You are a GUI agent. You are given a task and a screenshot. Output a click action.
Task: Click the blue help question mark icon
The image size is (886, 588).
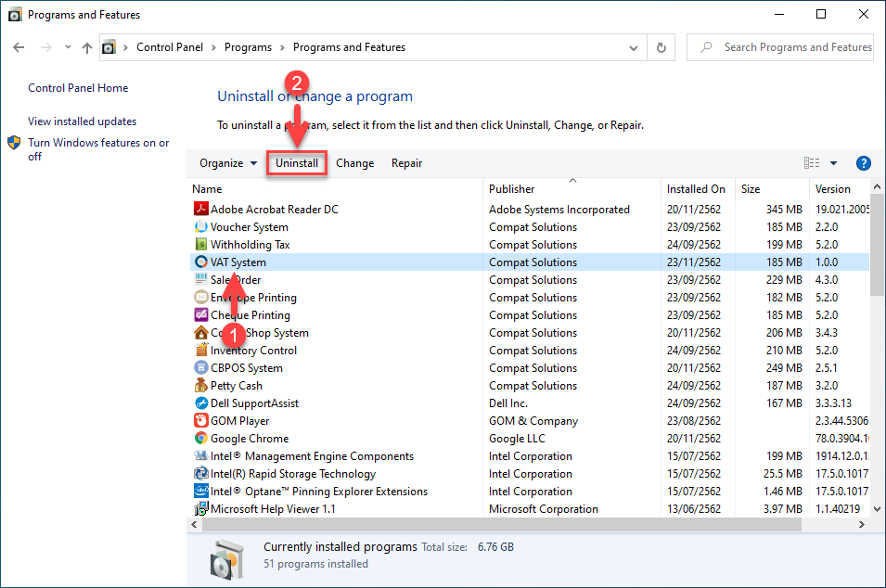click(863, 163)
